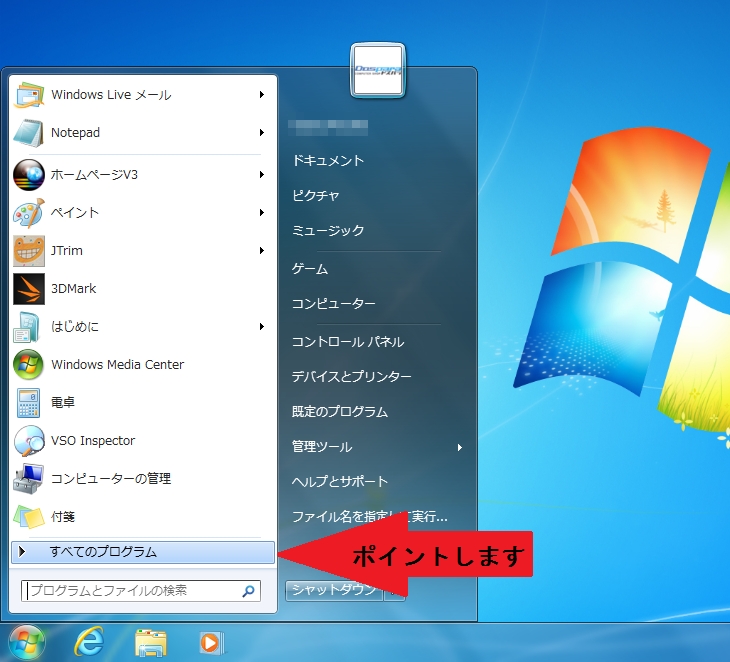Click the search magnifier icon

[249, 591]
